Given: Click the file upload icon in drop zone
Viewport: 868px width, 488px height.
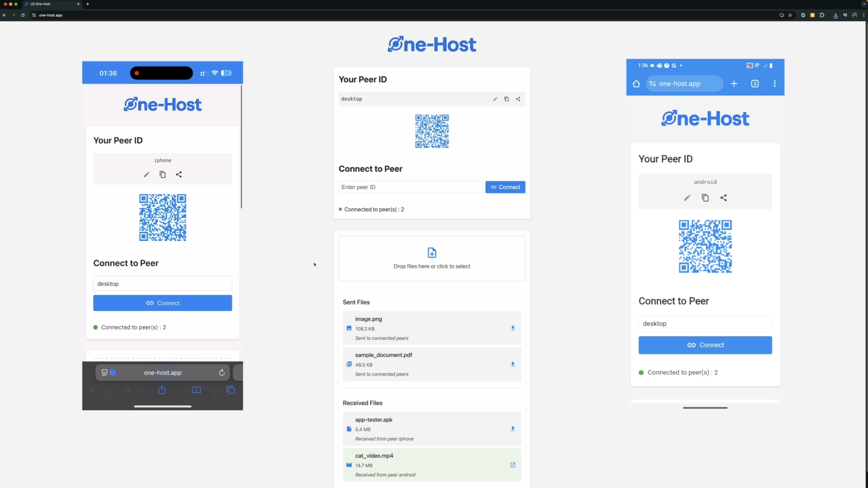Looking at the screenshot, I should tap(432, 253).
